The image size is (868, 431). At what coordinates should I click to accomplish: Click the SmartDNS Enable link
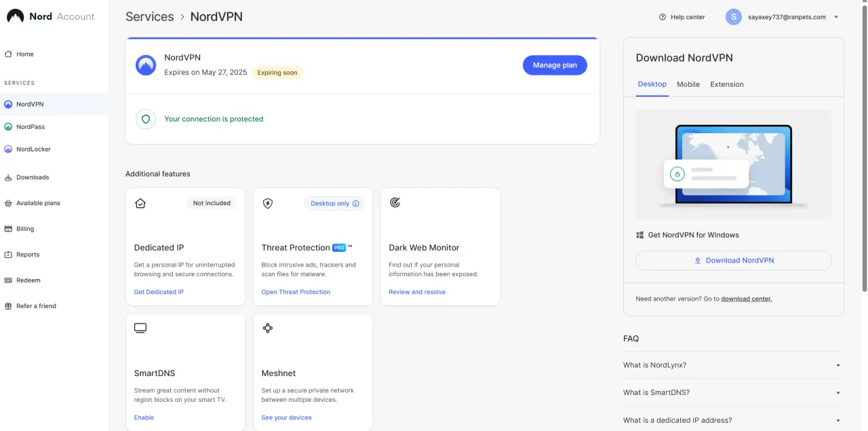coord(144,417)
